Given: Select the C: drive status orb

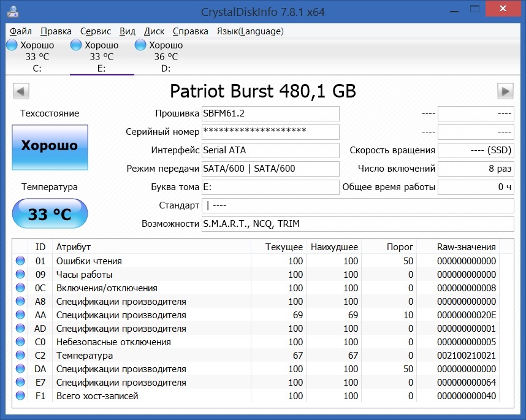Looking at the screenshot, I should tap(12, 45).
